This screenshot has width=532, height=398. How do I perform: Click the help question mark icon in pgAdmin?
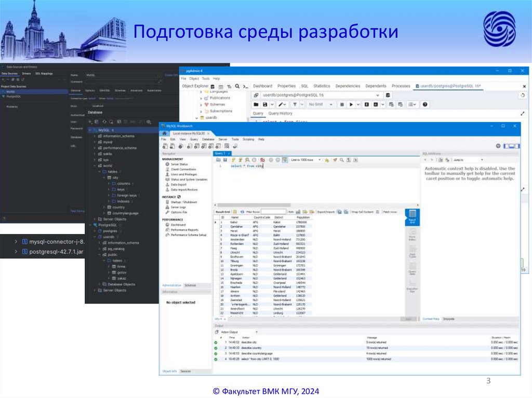425,104
